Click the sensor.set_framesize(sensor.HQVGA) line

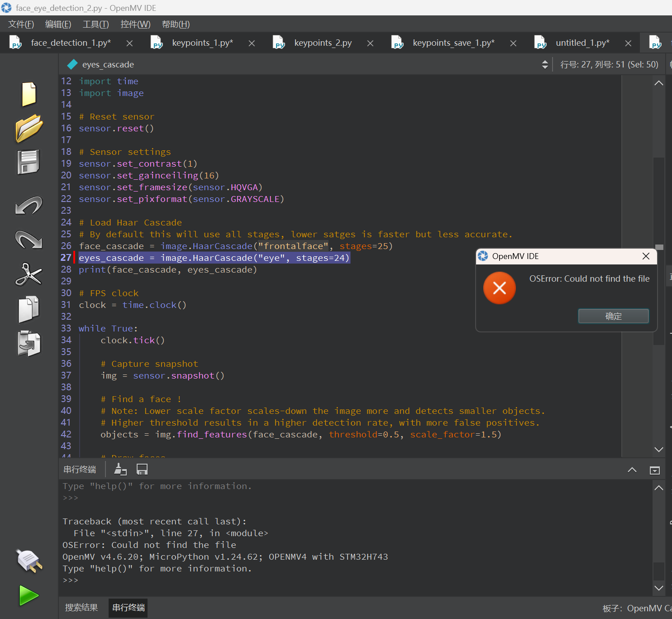coord(171,187)
